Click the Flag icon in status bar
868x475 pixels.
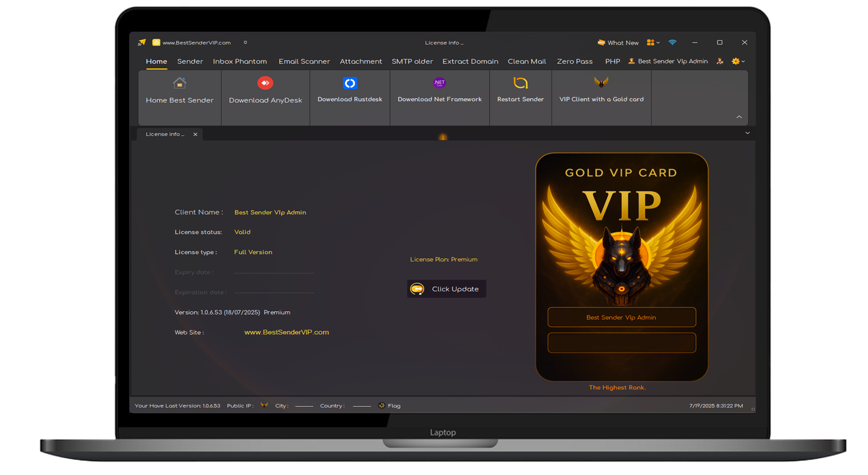tap(382, 406)
